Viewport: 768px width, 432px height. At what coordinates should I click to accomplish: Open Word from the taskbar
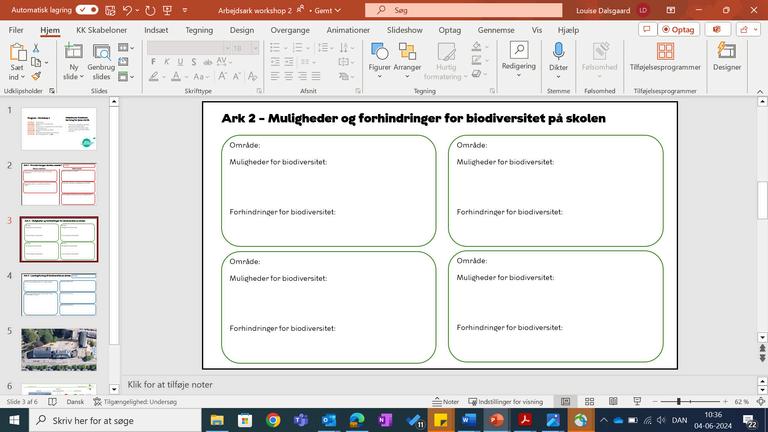468,420
